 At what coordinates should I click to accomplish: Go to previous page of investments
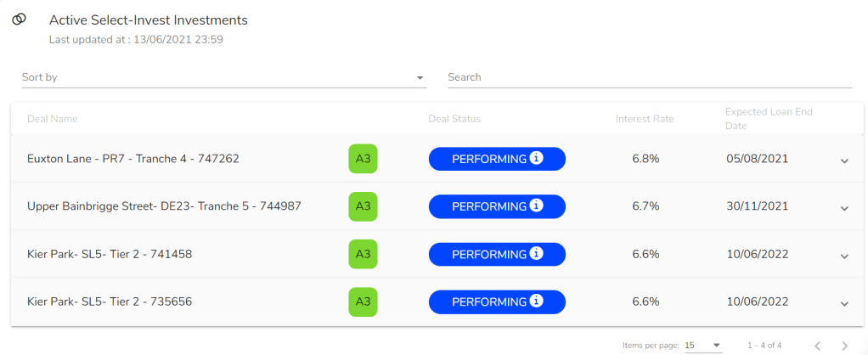pyautogui.click(x=817, y=346)
